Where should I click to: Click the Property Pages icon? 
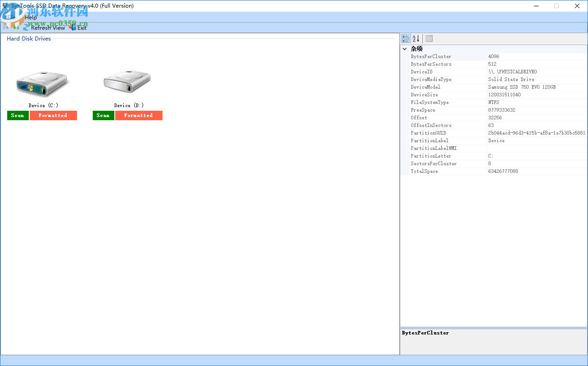(429, 38)
